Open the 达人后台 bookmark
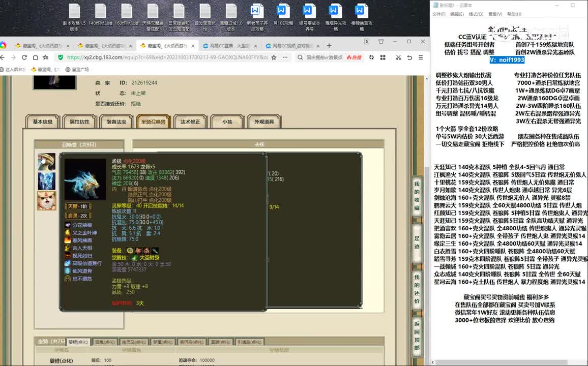The height and width of the screenshot is (366, 588). pyautogui.click(x=13, y=69)
